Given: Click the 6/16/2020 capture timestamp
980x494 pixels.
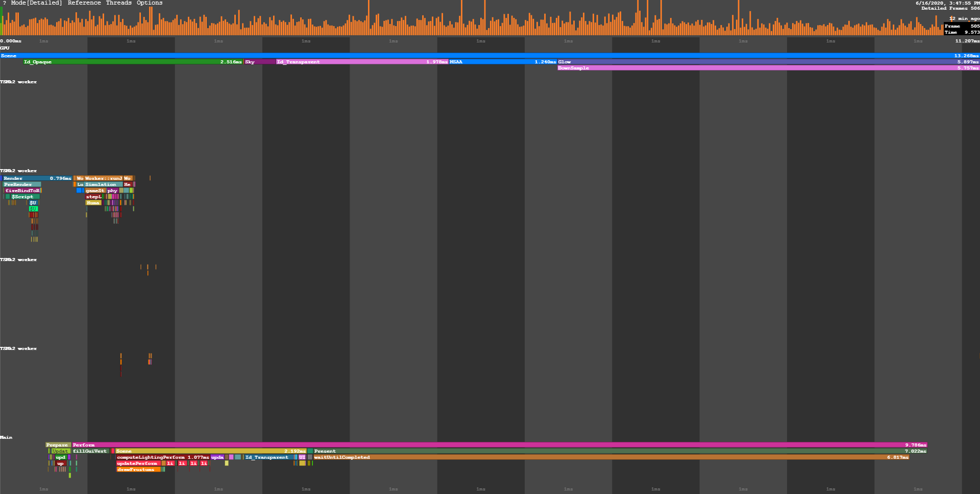Looking at the screenshot, I should tap(947, 3).
